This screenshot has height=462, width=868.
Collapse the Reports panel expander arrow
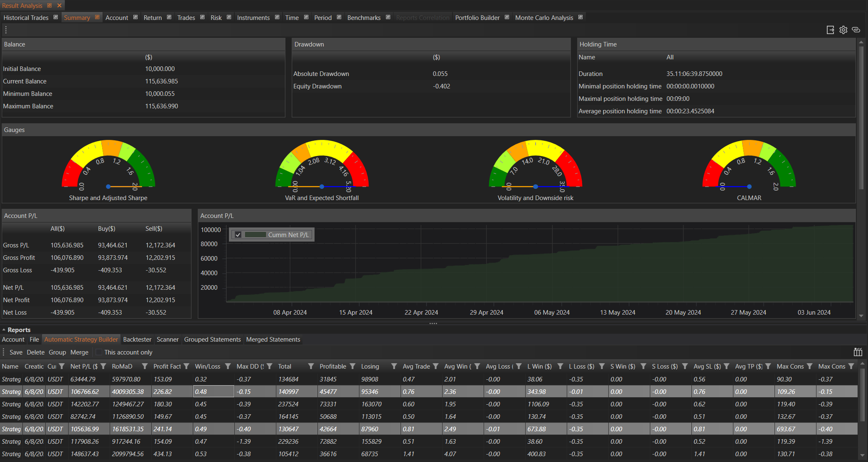tap(4, 330)
